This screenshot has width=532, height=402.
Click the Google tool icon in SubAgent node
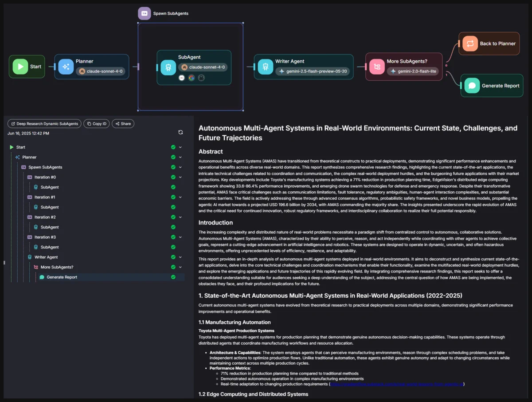tap(191, 78)
